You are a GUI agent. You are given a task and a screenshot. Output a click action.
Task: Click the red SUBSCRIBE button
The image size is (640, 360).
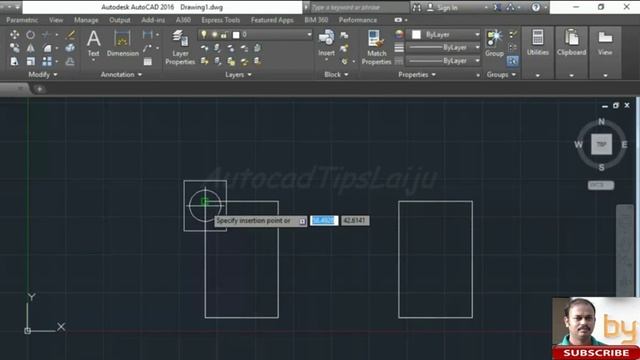click(596, 353)
